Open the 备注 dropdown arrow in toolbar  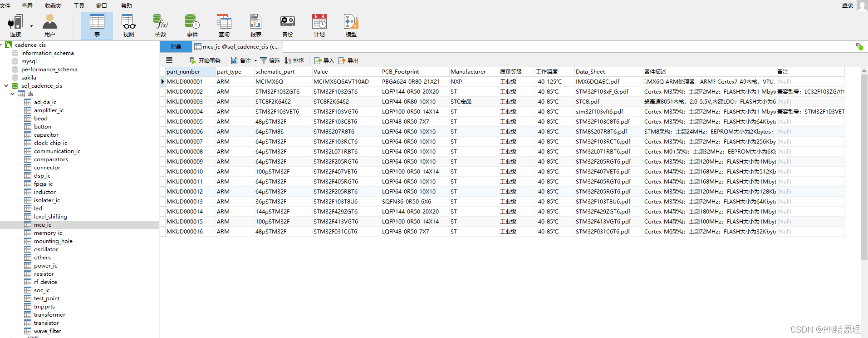255,60
